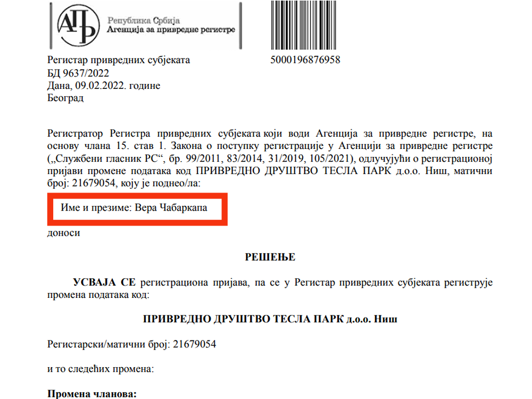The width and height of the screenshot is (532, 399).
Task: Click the АПР circular logo
Action: click(x=78, y=26)
